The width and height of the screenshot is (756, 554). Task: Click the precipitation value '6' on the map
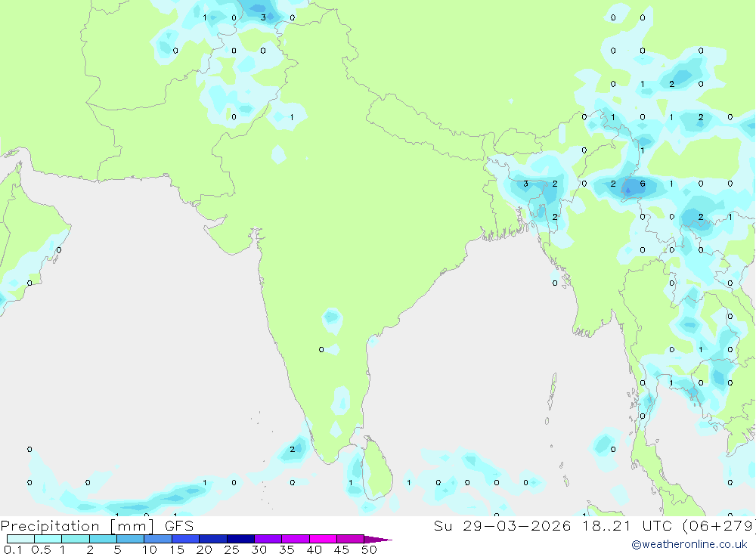click(642, 184)
